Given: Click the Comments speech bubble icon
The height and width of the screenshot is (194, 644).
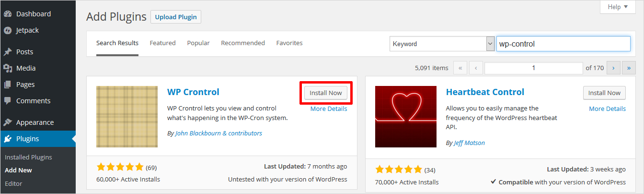Looking at the screenshot, I should 8,101.
